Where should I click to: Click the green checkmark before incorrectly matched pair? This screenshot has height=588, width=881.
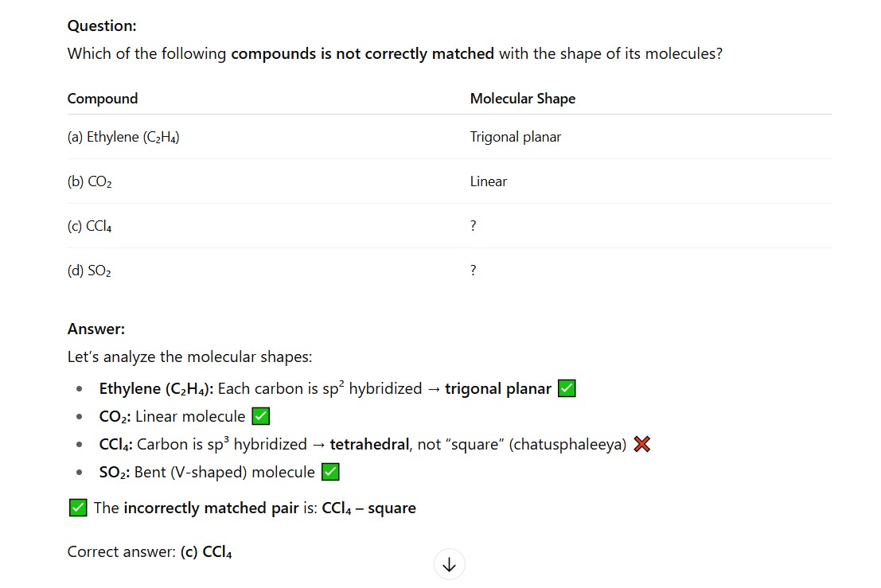78,508
